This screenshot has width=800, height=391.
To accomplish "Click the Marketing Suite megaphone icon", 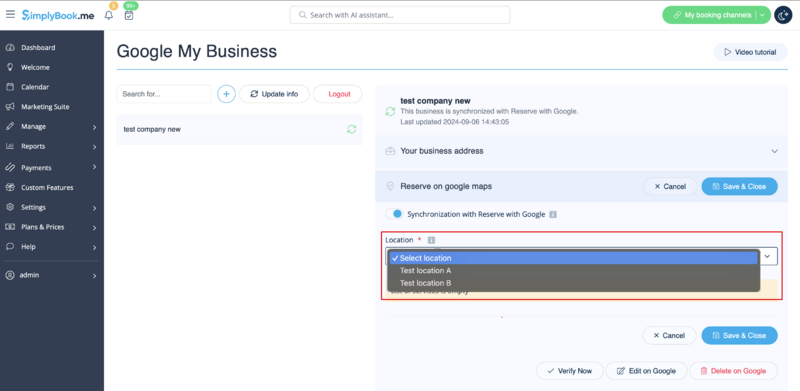I will pos(10,107).
